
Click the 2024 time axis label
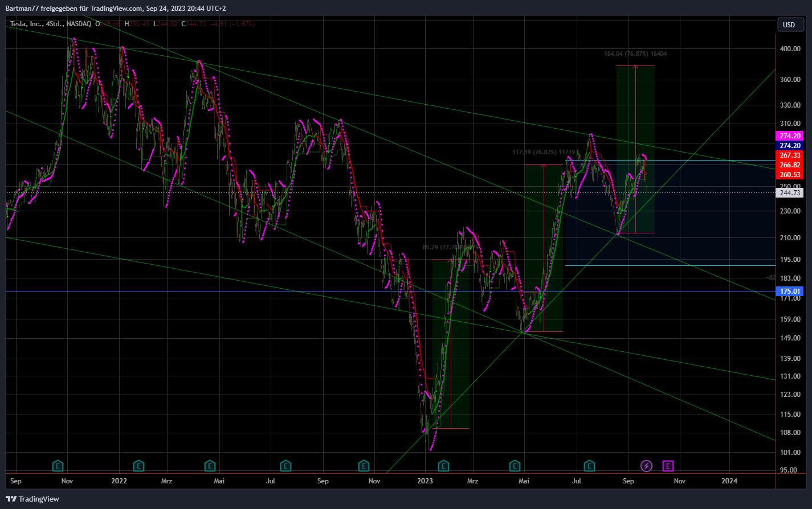tap(729, 481)
